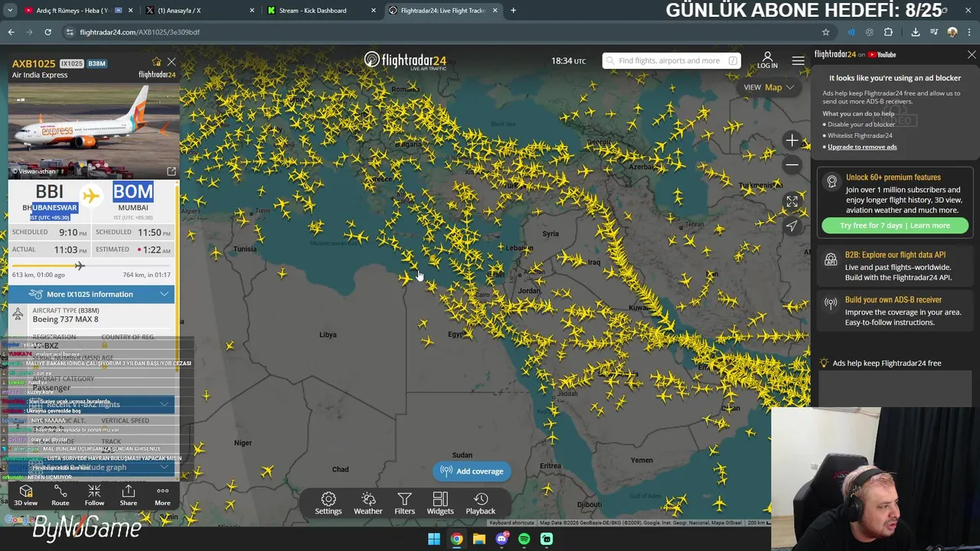The image size is (980, 551).
Task: Add AXB1025 to bookmarks star
Action: tap(156, 62)
